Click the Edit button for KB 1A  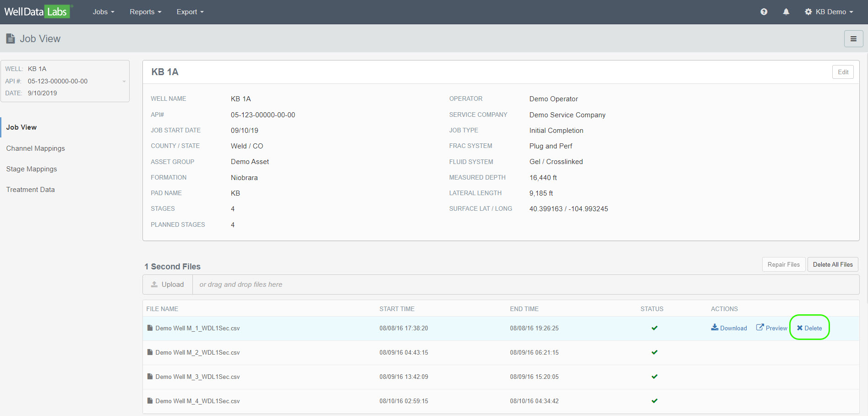click(x=843, y=72)
